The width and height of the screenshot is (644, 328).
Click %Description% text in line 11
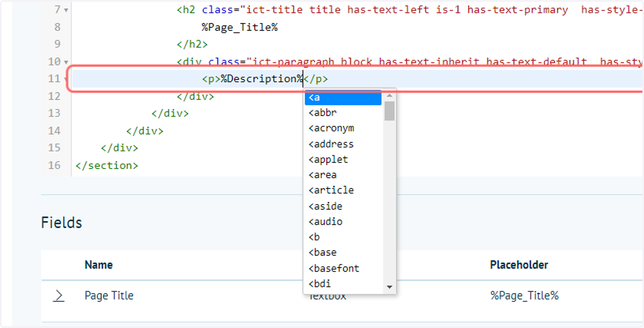(x=262, y=79)
